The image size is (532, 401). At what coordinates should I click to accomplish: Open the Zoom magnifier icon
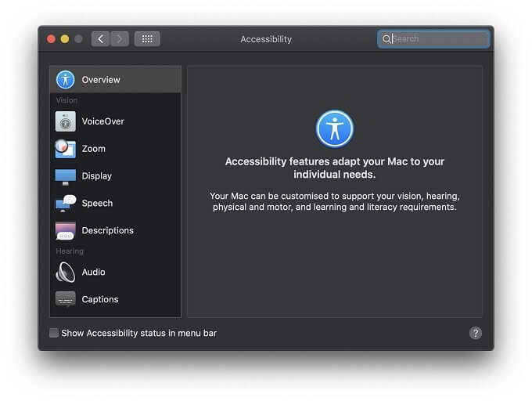pos(65,149)
